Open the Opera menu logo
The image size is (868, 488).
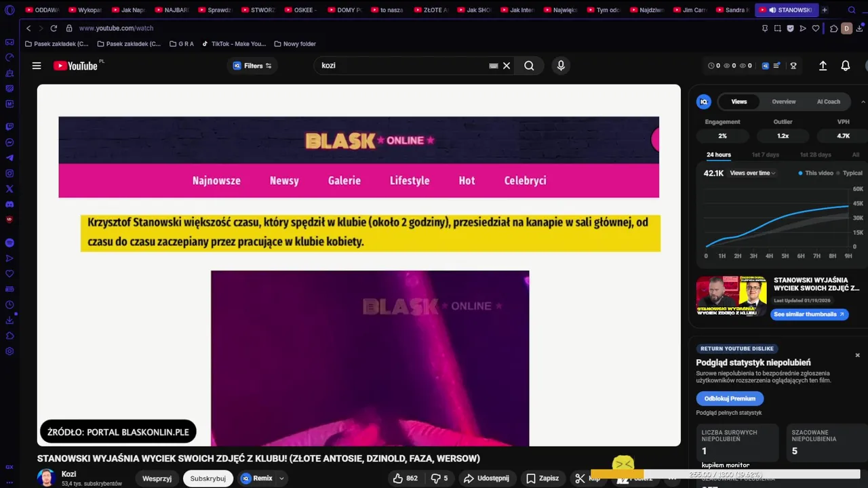(x=9, y=10)
